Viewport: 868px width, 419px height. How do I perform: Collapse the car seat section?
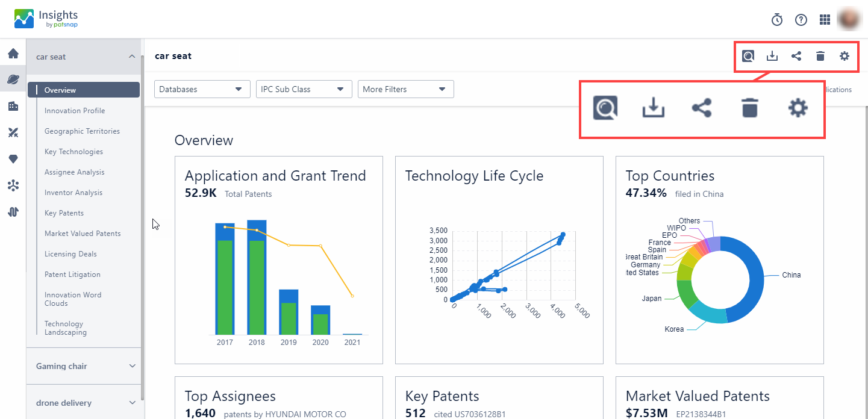[132, 57]
